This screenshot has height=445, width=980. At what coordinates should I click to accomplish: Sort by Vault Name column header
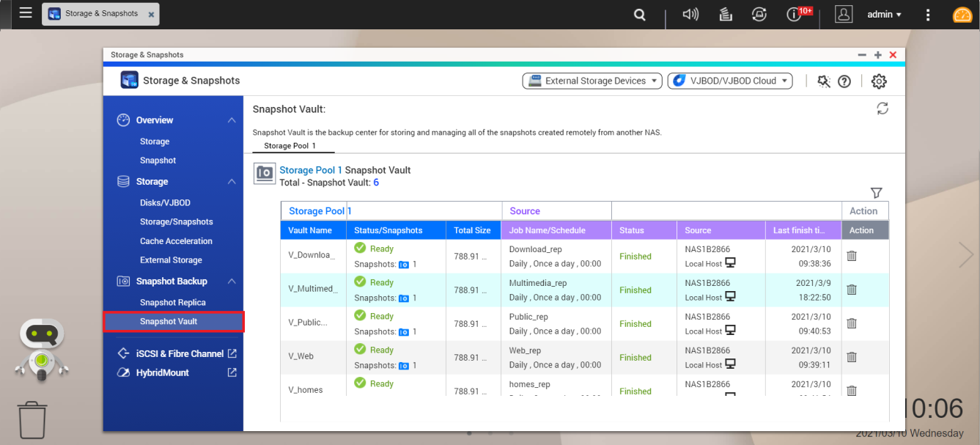[x=310, y=230]
